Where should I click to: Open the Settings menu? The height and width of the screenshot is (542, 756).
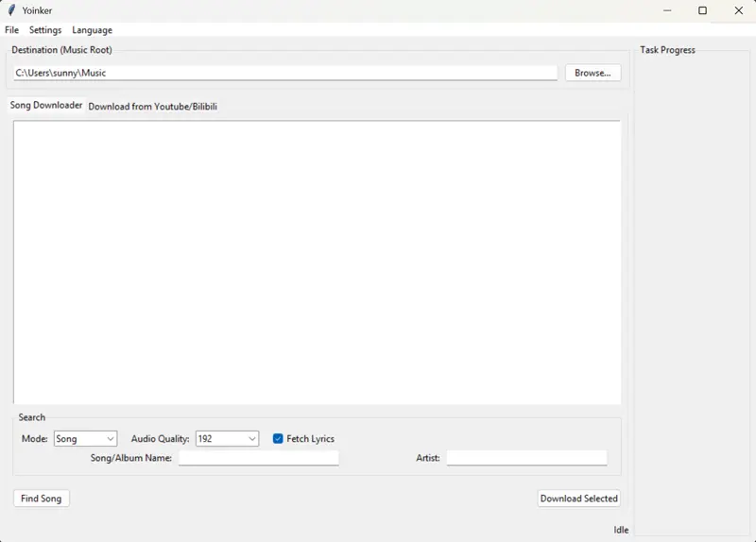coord(45,30)
